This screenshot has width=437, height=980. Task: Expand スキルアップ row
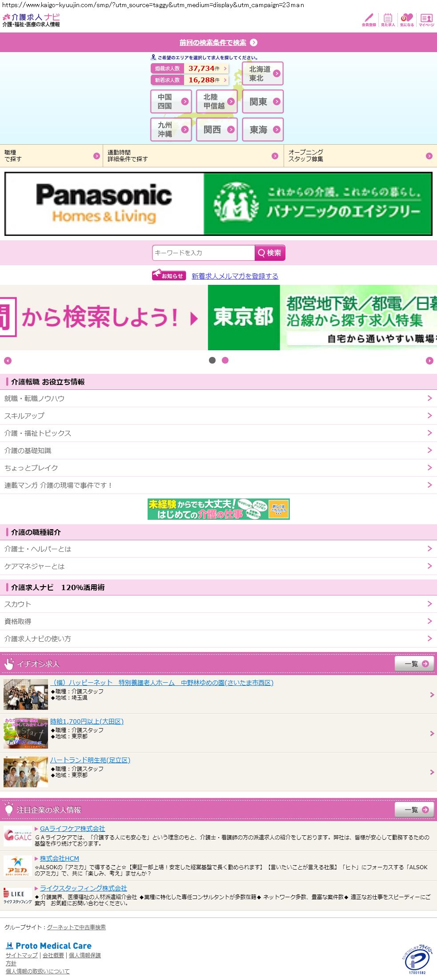[218, 416]
